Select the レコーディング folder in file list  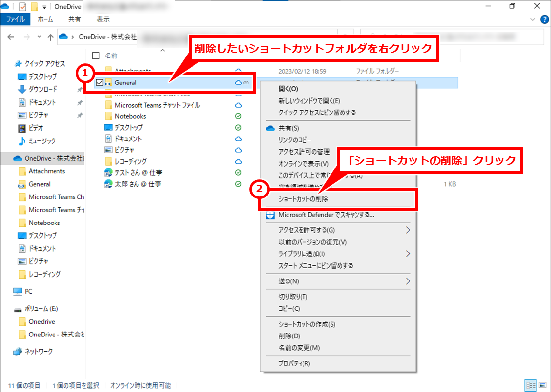pos(131,162)
